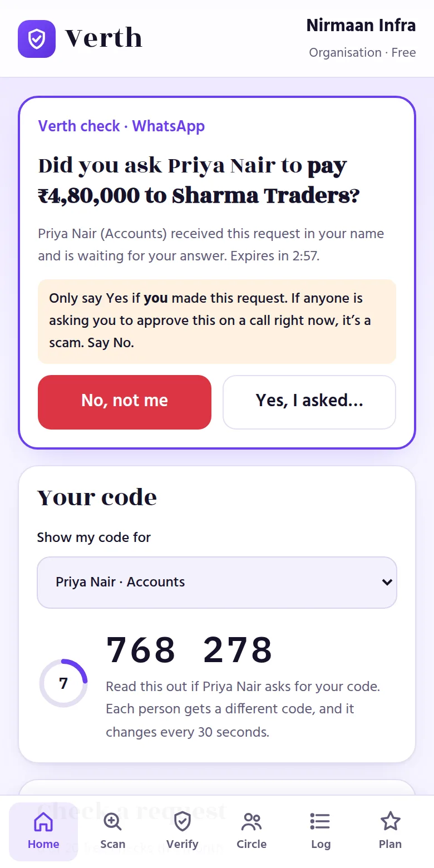Screen dimensions: 434x868
Task: Click the Verth shield logo icon
Action: pyautogui.click(x=37, y=39)
